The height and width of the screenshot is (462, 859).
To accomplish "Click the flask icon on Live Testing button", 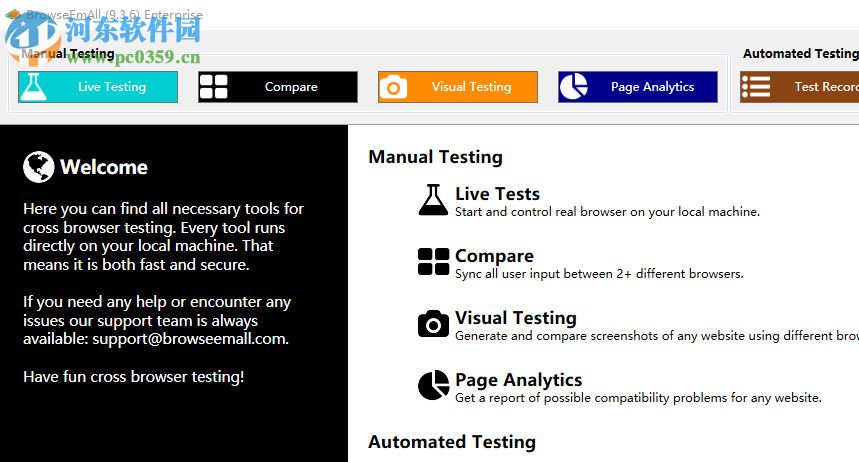I will click(32, 87).
